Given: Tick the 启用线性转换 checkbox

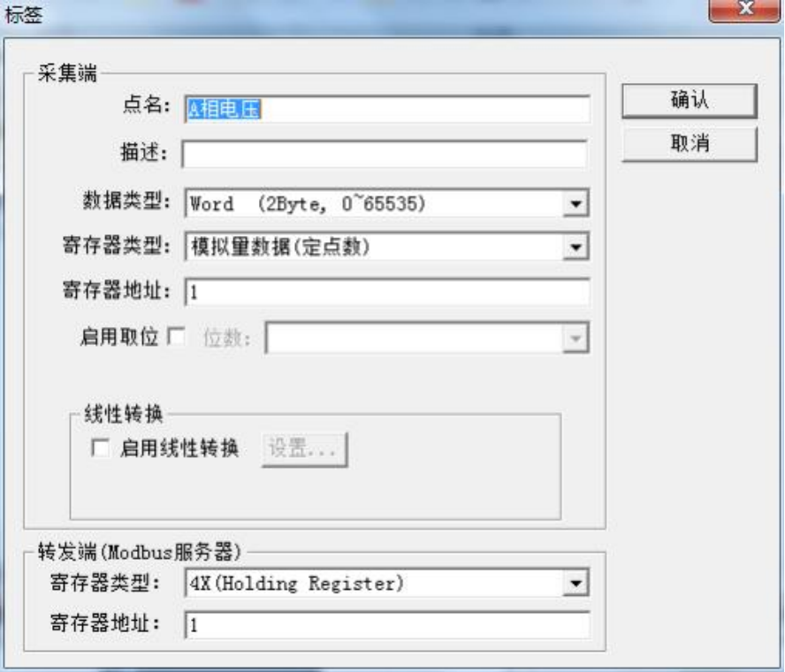Looking at the screenshot, I should [100, 447].
